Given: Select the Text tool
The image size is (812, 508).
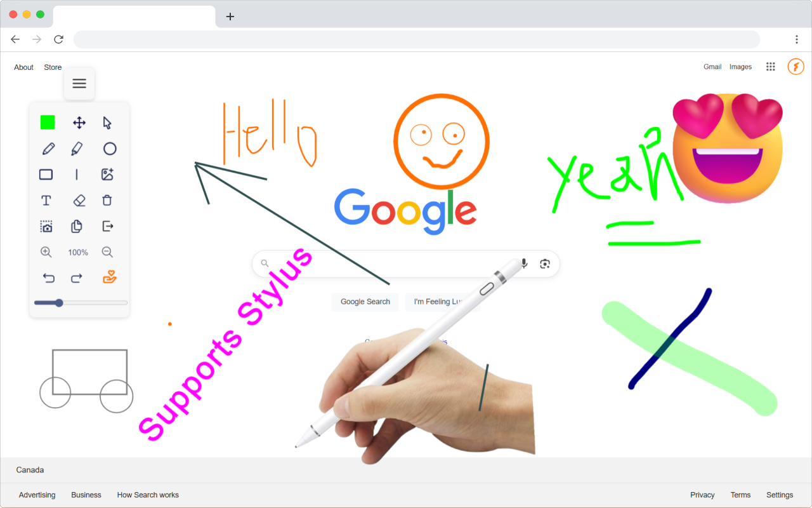Looking at the screenshot, I should [46, 200].
